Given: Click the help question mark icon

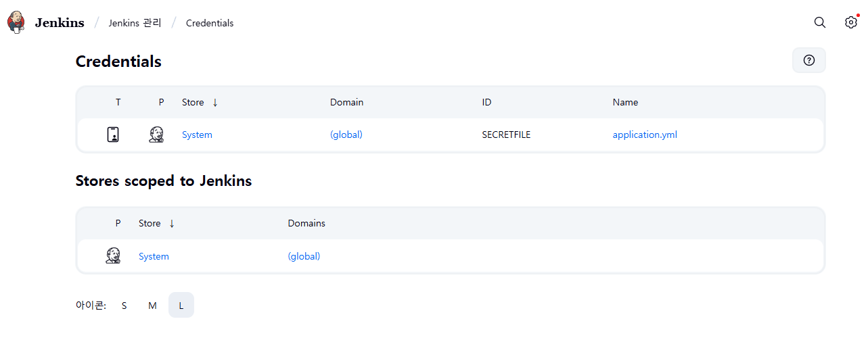Looking at the screenshot, I should point(809,60).
